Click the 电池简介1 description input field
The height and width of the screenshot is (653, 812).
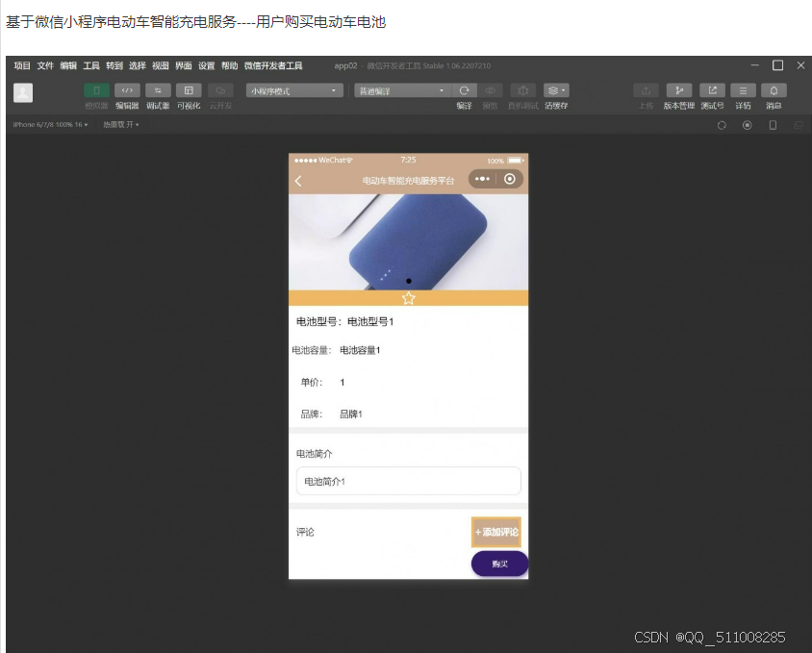click(408, 480)
